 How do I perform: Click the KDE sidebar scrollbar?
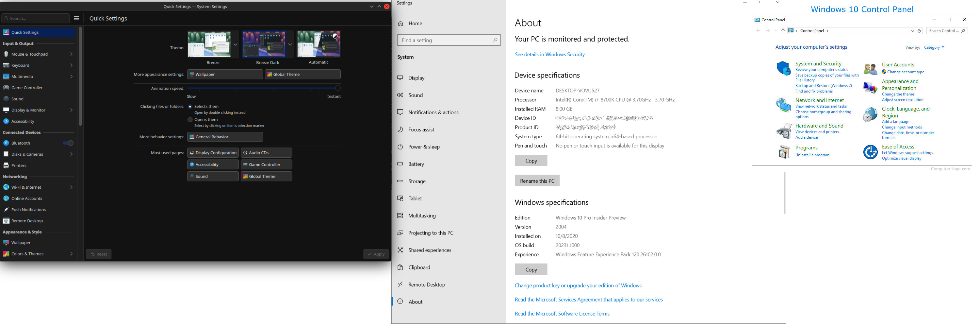coord(80,76)
